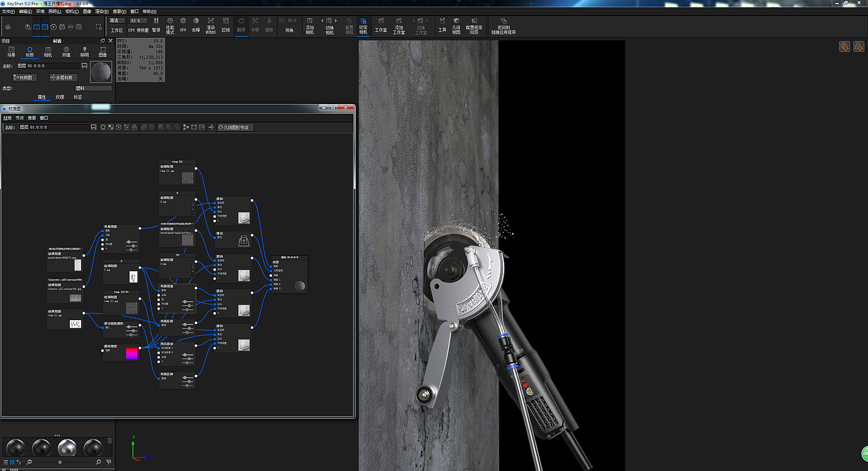Open the CPU usage percentage dropdown
The width and height of the screenshot is (868, 471).
pos(138,20)
